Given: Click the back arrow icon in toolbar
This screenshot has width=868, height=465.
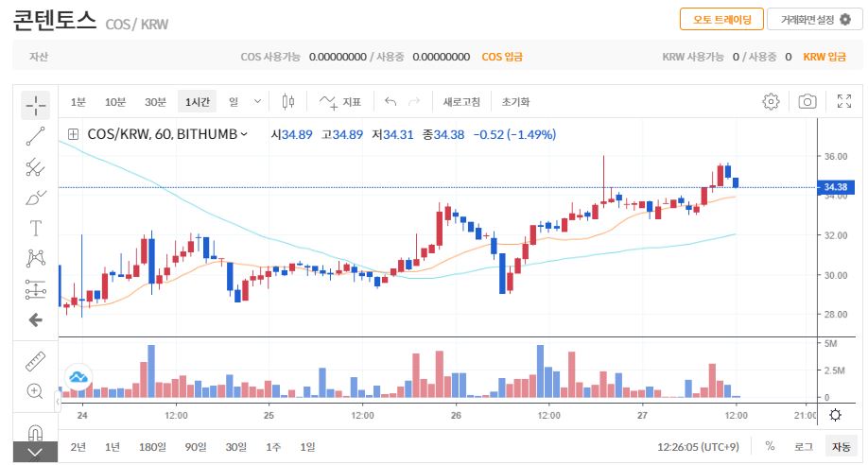Looking at the screenshot, I should tap(35, 319).
